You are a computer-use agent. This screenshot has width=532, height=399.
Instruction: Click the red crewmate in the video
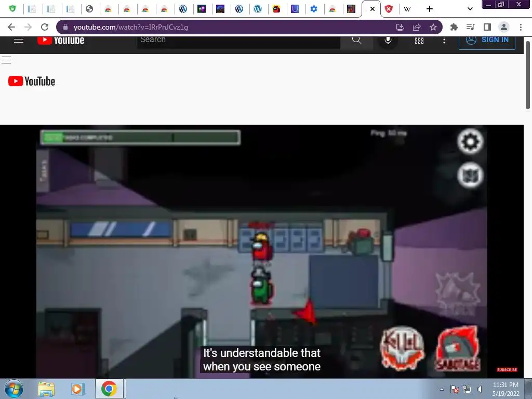tap(261, 247)
